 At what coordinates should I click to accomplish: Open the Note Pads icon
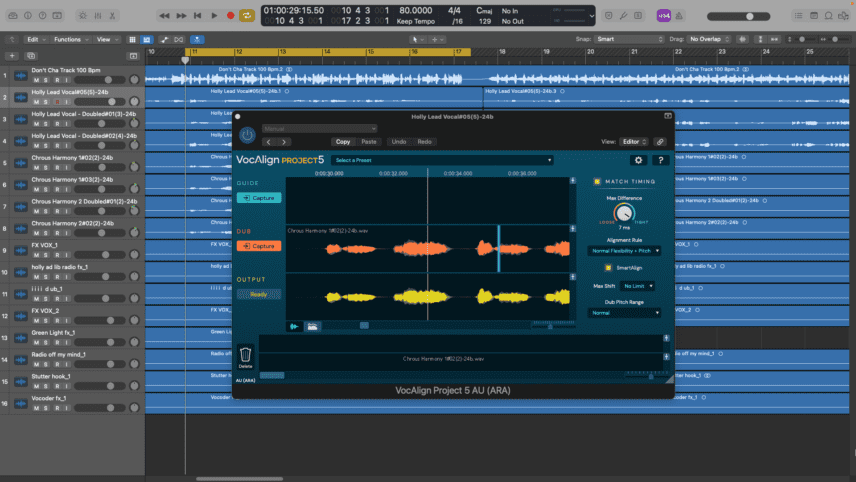(x=814, y=16)
